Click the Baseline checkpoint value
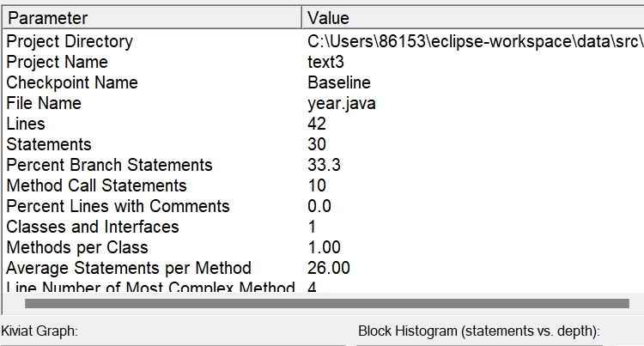Viewport: 644px width, 346px height. [339, 82]
